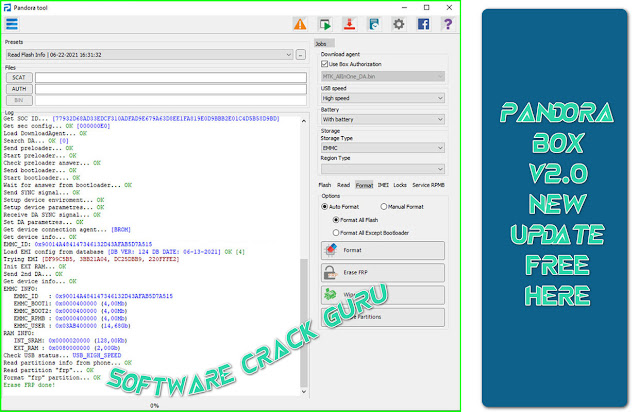Click the log scrollbar down arrow
Image resolution: width=639 pixels, height=412 pixels.
click(x=304, y=391)
